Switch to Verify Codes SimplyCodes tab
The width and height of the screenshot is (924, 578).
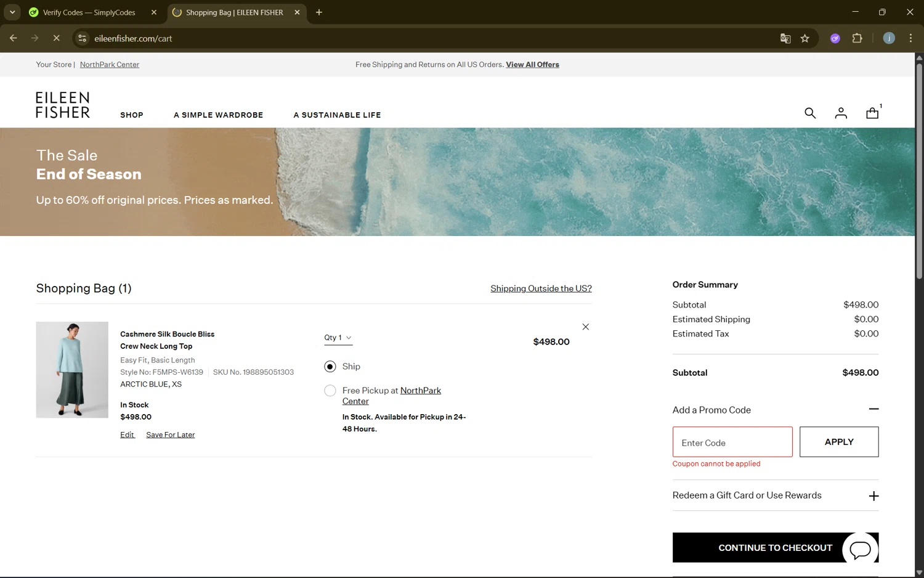[89, 12]
